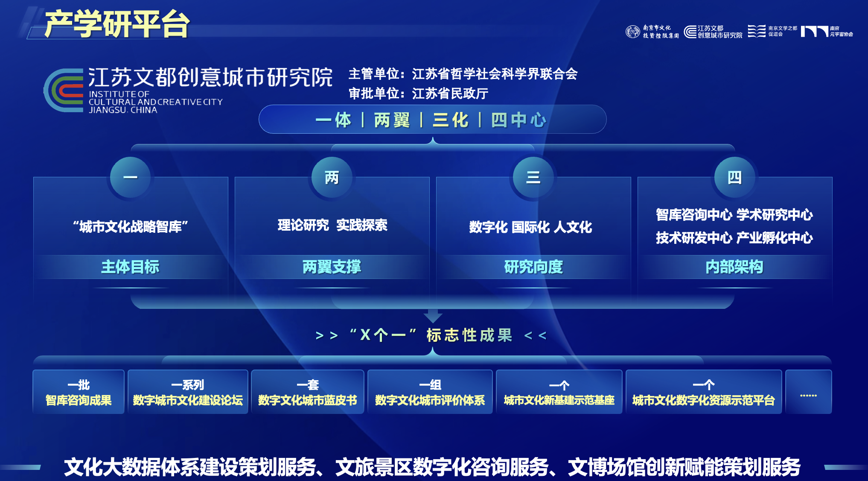The width and height of the screenshot is (868, 481).
Task: Click the 江苏文都创意城市研究院 header logo
Action: (x=713, y=32)
